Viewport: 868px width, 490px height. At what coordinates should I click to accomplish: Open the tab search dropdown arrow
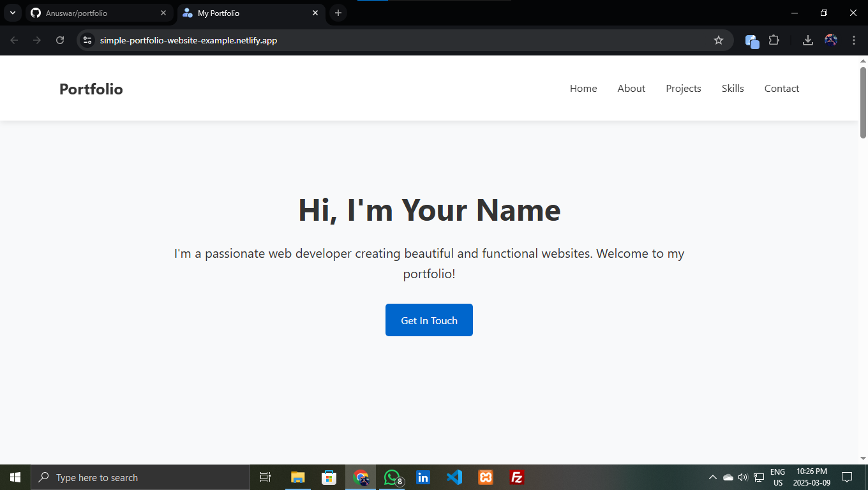[x=12, y=12]
